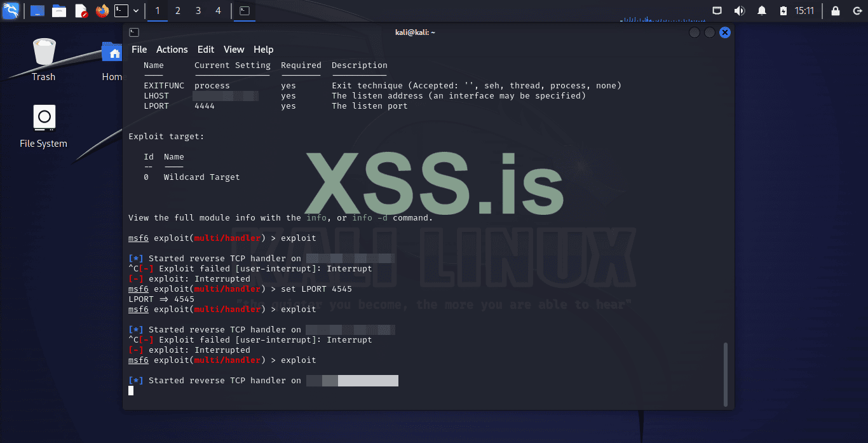Viewport: 868px width, 443px height.
Task: Maximize the terminal window
Action: coord(710,32)
